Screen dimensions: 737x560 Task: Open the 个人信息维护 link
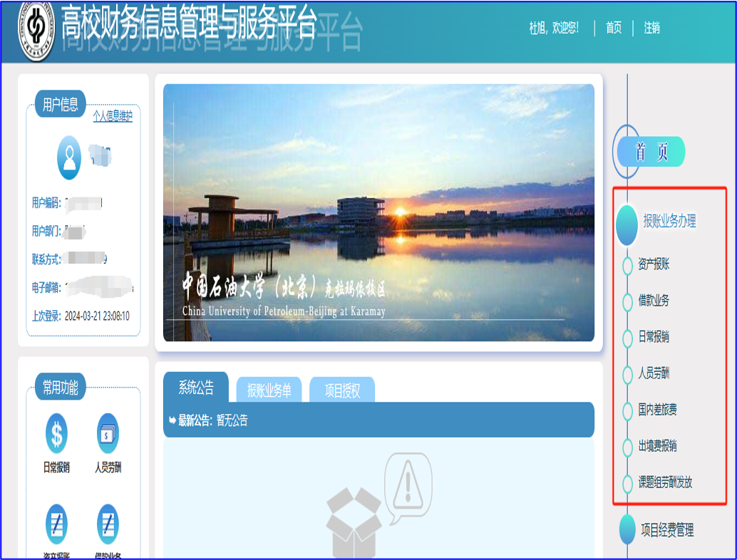pos(113,115)
